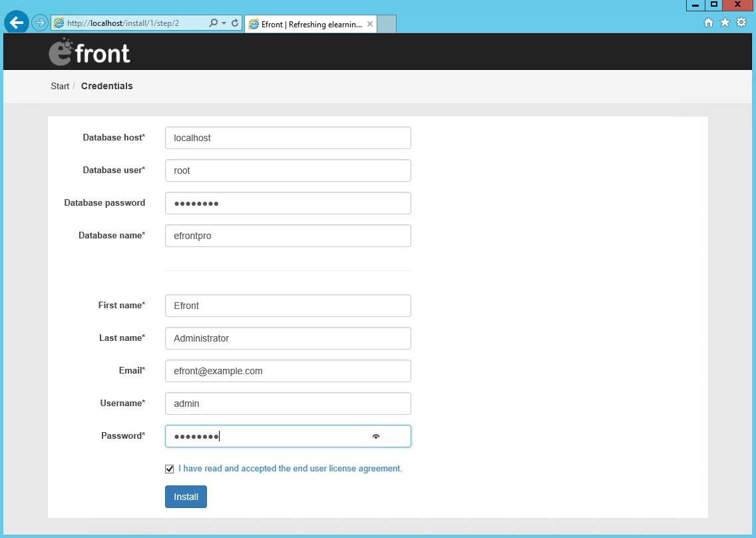
Task: Click the address bar search magnifier icon
Action: [x=213, y=23]
